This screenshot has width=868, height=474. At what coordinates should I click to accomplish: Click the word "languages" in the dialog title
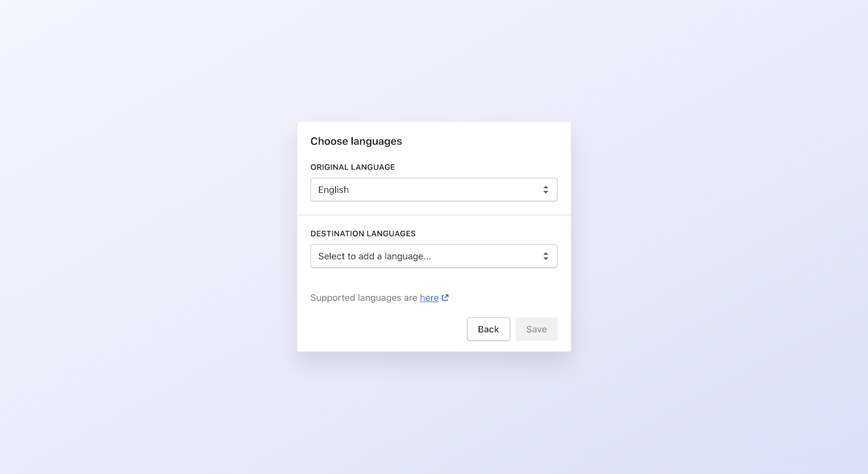[376, 141]
